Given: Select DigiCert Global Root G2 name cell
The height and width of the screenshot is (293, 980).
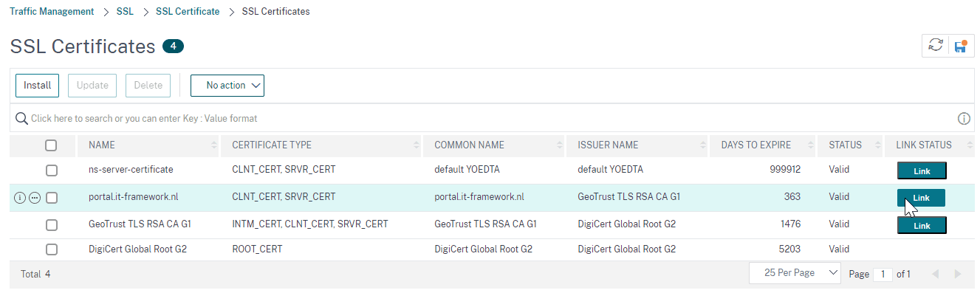Looking at the screenshot, I should [137, 249].
